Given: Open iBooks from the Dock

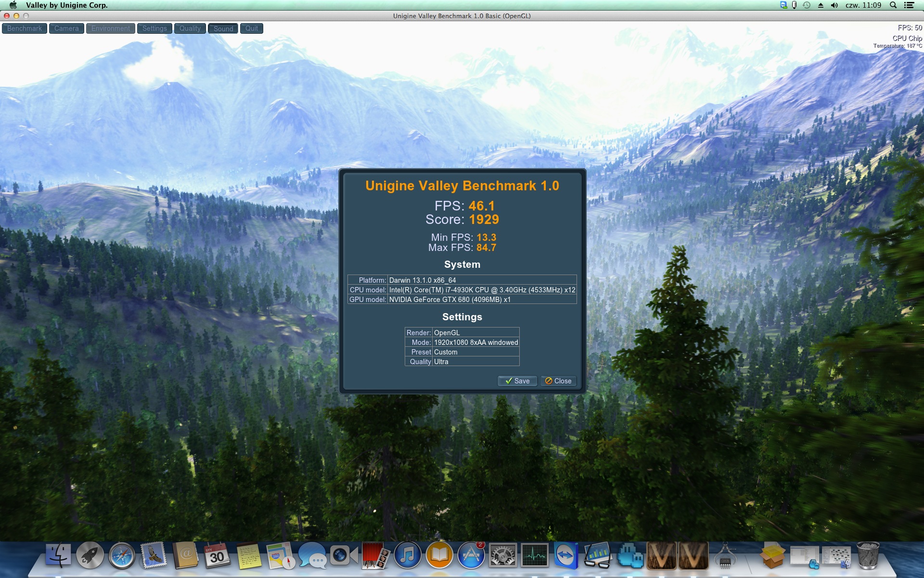Looking at the screenshot, I should point(439,555).
